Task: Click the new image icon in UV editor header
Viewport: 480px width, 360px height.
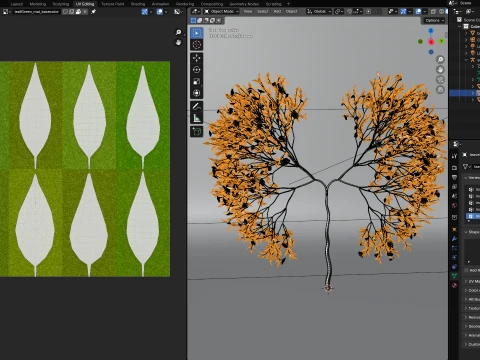Action: pos(72,12)
